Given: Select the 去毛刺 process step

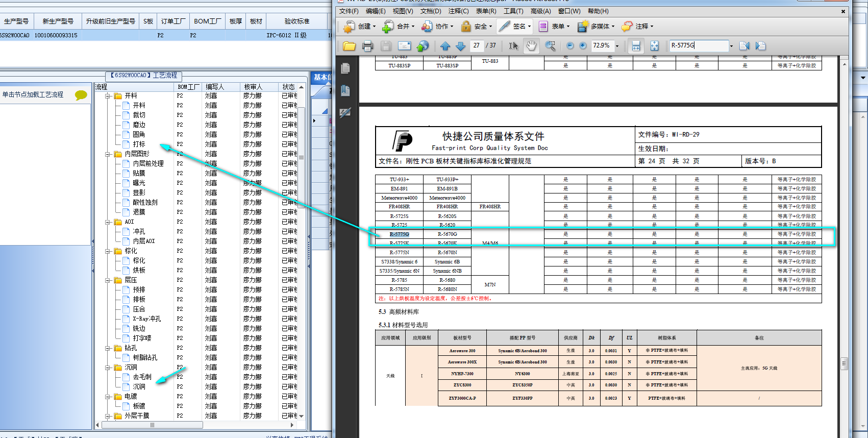Looking at the screenshot, I should 142,377.
